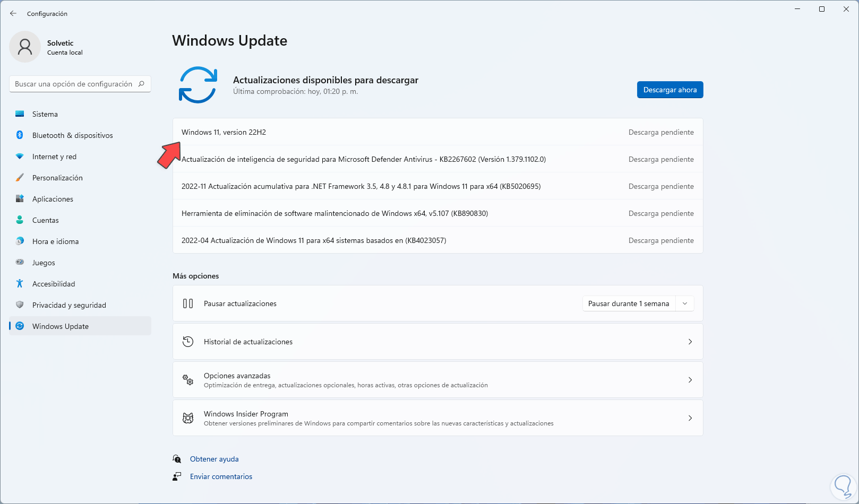This screenshot has width=859, height=504.
Task: Click Descarga pendiente status for version 22H2
Action: pos(661,132)
